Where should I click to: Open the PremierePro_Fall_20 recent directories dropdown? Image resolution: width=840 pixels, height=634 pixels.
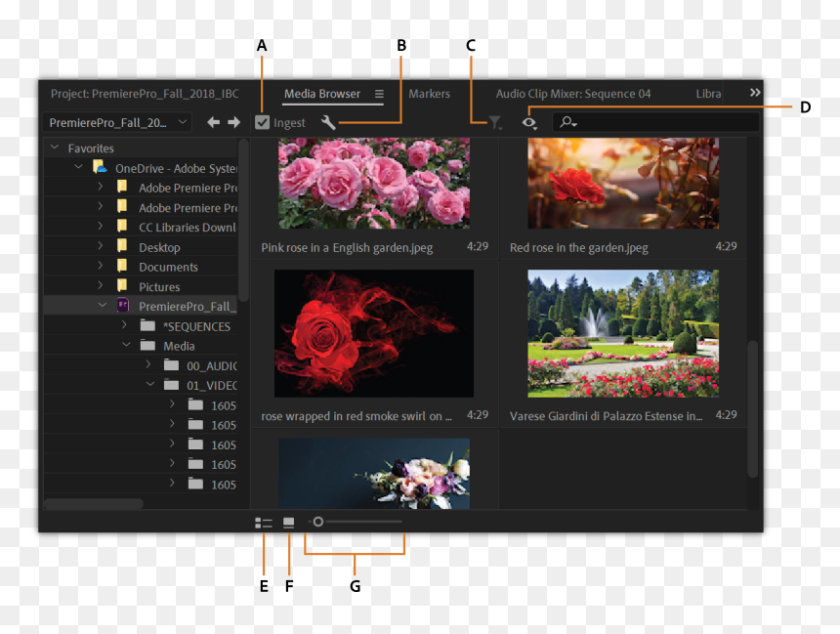[x=117, y=123]
